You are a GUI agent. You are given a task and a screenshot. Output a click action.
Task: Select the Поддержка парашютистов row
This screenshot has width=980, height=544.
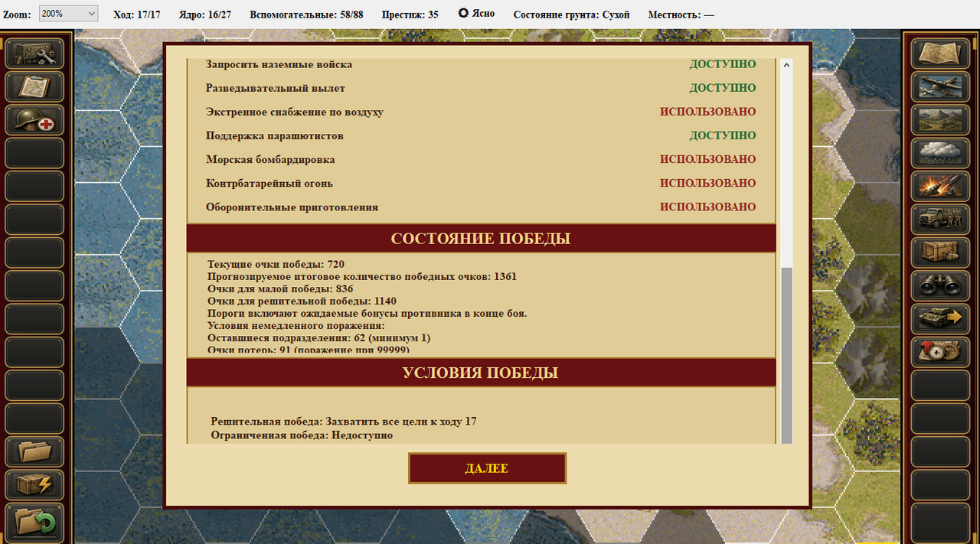pos(481,135)
